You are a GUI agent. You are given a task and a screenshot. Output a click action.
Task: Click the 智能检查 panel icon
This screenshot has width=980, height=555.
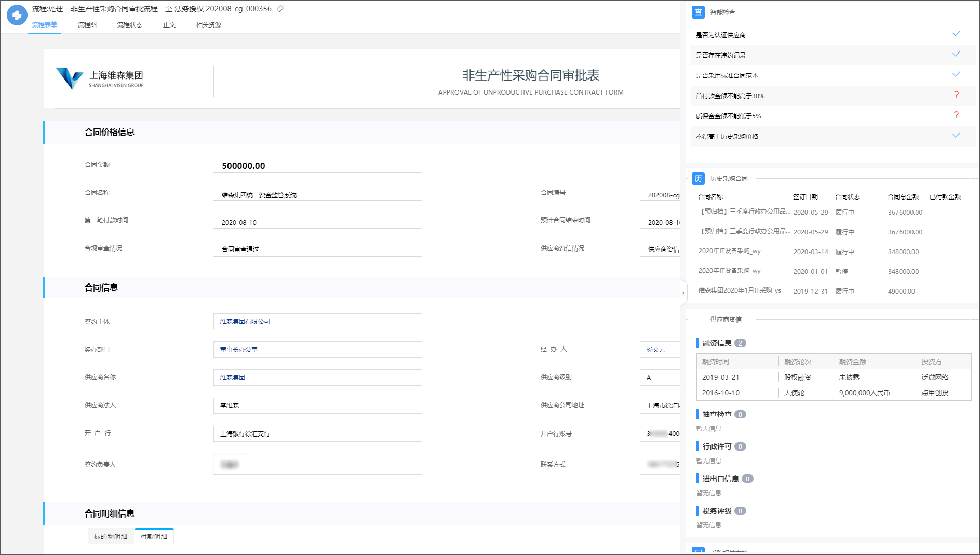[x=698, y=12]
